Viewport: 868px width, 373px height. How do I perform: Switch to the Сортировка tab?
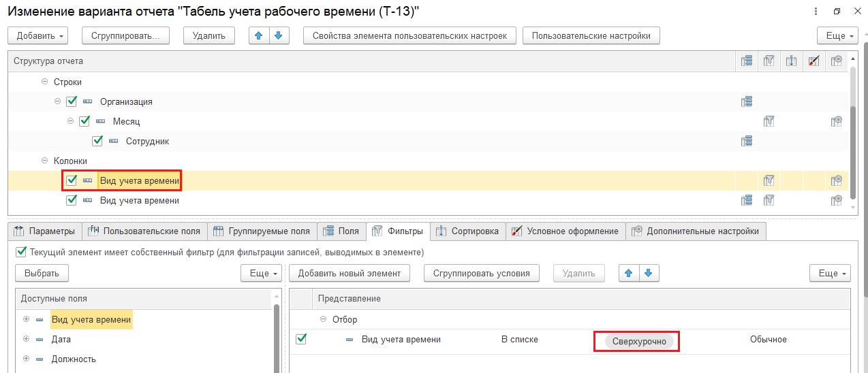click(467, 231)
